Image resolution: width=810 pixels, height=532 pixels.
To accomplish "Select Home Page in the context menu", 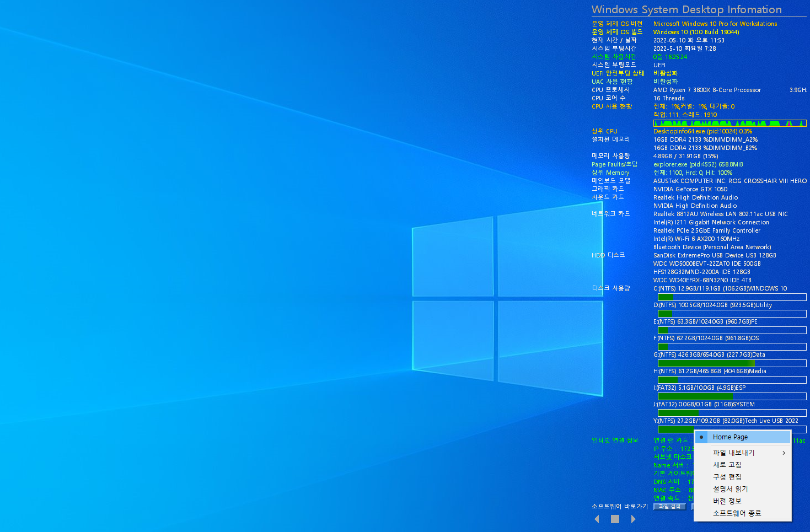I will coord(743,437).
